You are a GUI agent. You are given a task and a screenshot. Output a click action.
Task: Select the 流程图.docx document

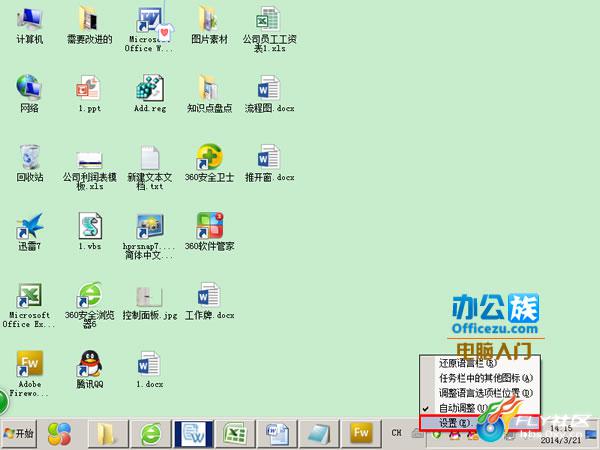tap(269, 94)
